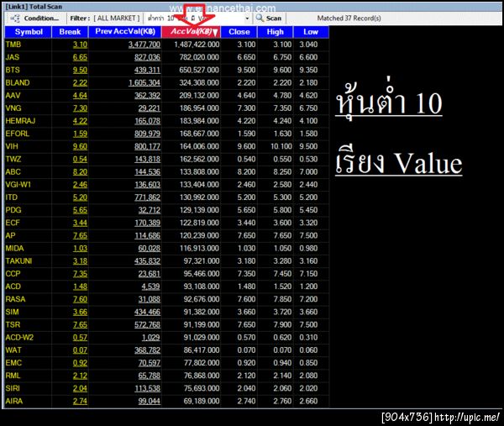Click WAT Close value 0.070
This screenshot has width=504, height=426.
pyautogui.click(x=246, y=350)
